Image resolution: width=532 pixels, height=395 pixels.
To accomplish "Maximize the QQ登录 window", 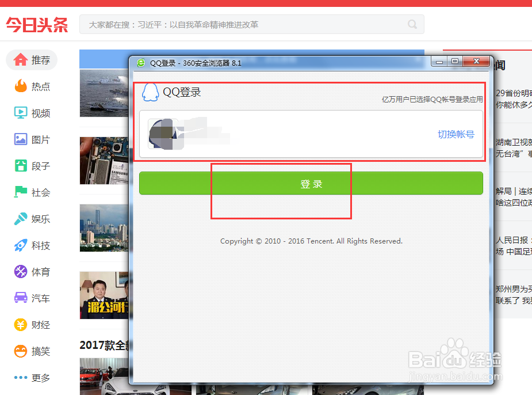I will [454, 62].
